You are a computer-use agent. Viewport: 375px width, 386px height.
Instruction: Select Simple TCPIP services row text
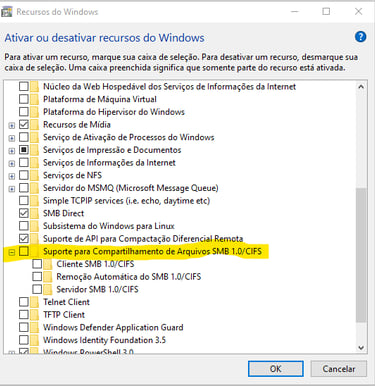pos(126,201)
